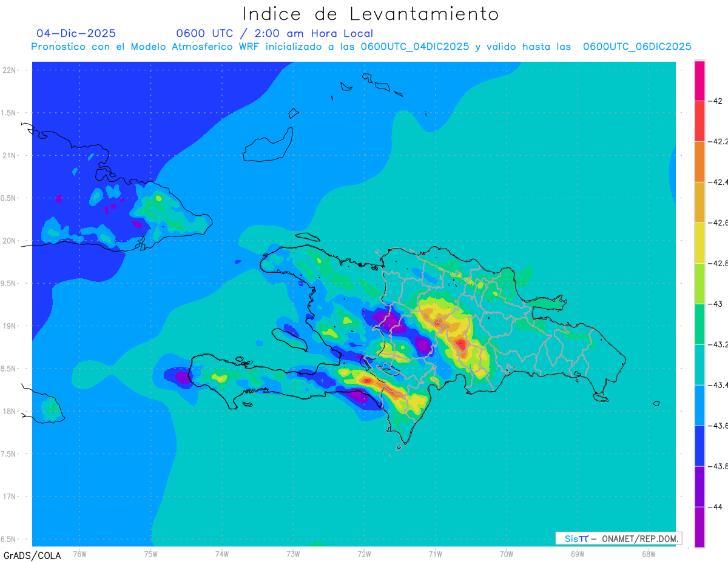The width and height of the screenshot is (728, 562).
Task: Click the '19N' latitude label
Action: (x=9, y=326)
